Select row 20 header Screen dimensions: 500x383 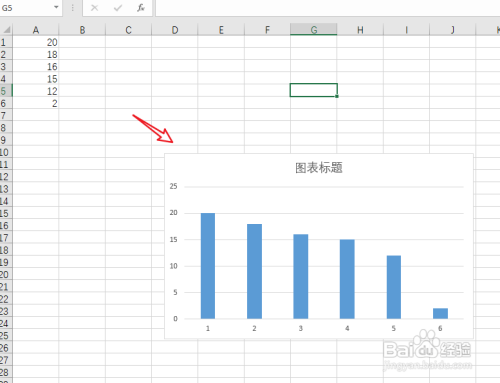pos(6,275)
